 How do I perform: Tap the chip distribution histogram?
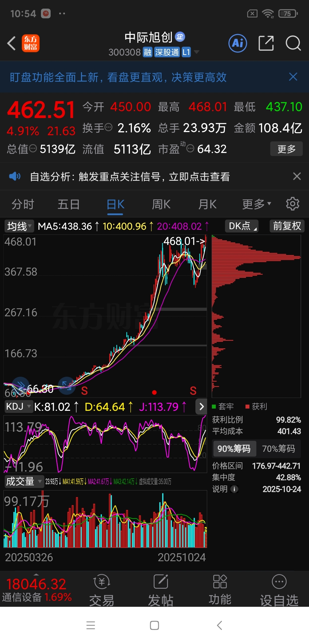(256, 316)
